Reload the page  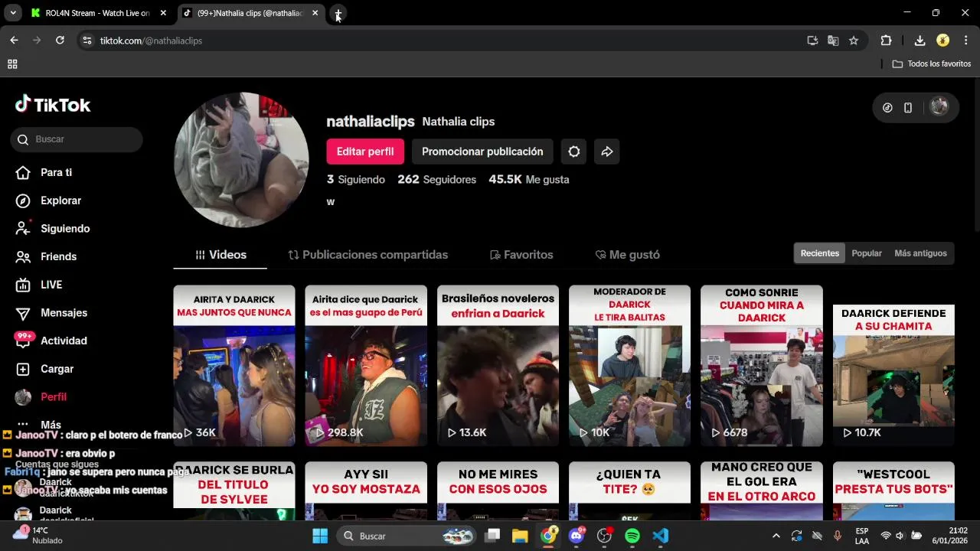60,41
